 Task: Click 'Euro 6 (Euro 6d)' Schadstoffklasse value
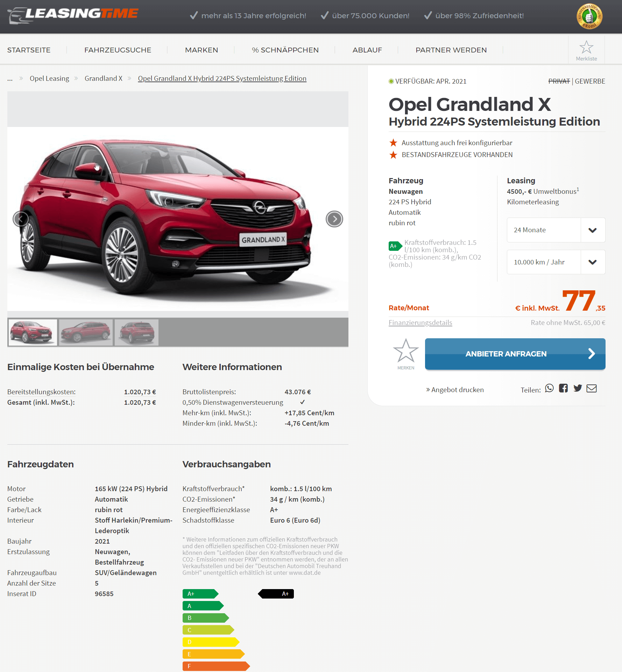tap(295, 520)
